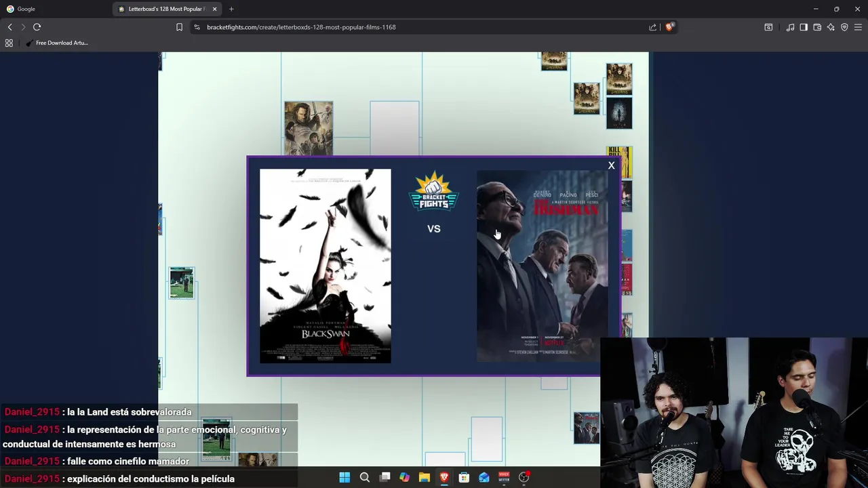Open the bookmarks apps grid icon
Screen dimensions: 868x488
click(x=9, y=43)
